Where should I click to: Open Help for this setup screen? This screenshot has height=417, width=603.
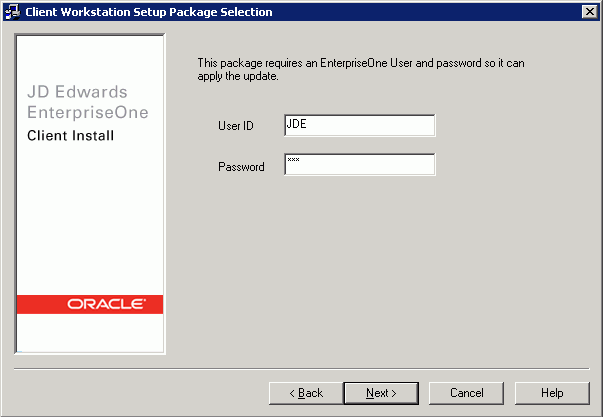pyautogui.click(x=552, y=393)
